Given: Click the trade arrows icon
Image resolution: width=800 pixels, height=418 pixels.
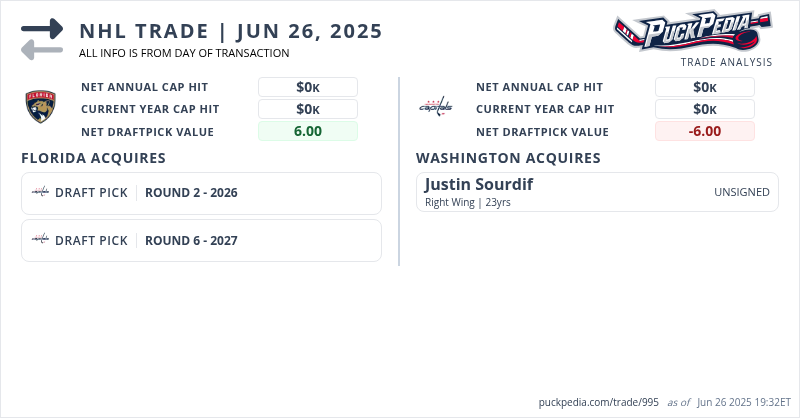Looking at the screenshot, I should (x=42, y=39).
